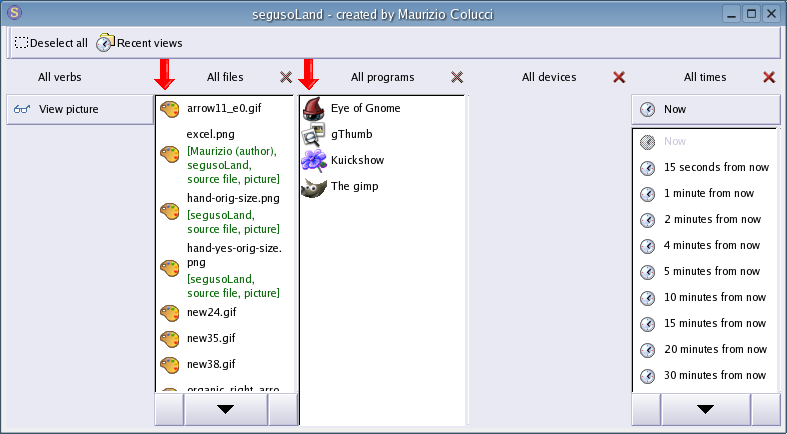Screen dimensions: 787x434
Task: Click the palette icon next to new24.gif
Action: coord(170,312)
